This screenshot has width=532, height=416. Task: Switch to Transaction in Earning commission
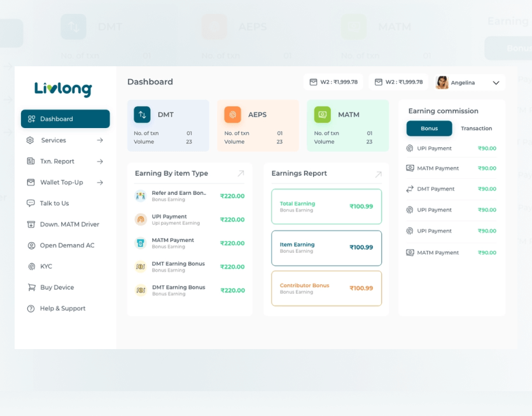pyautogui.click(x=476, y=129)
